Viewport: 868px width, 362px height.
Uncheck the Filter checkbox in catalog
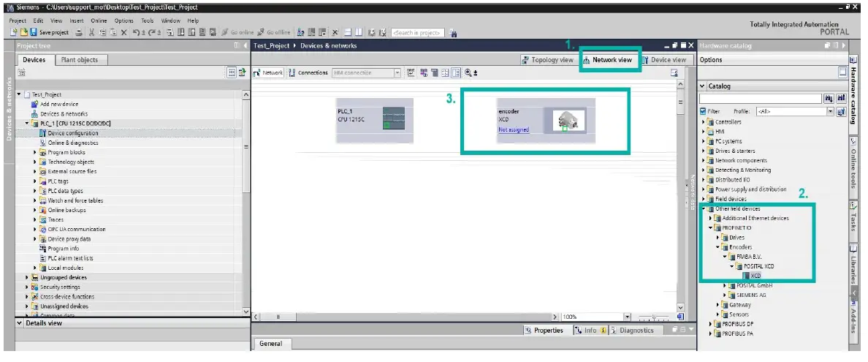pos(703,111)
